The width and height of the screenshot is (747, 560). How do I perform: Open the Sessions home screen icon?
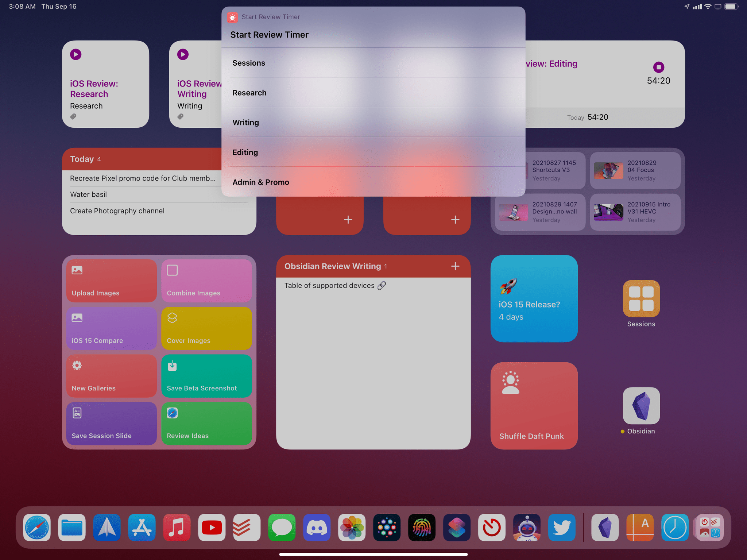[641, 298]
